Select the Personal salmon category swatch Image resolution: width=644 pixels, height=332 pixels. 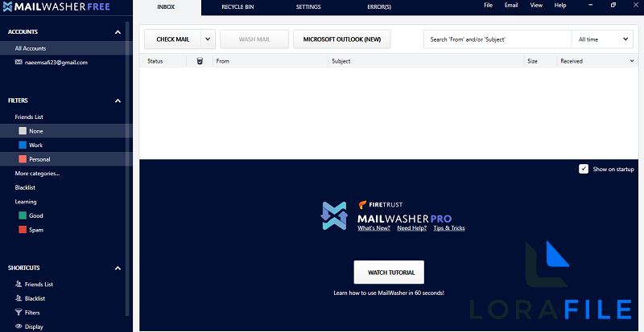23,159
